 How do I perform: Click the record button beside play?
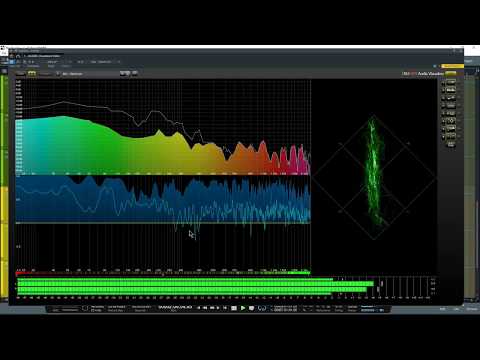click(x=252, y=308)
